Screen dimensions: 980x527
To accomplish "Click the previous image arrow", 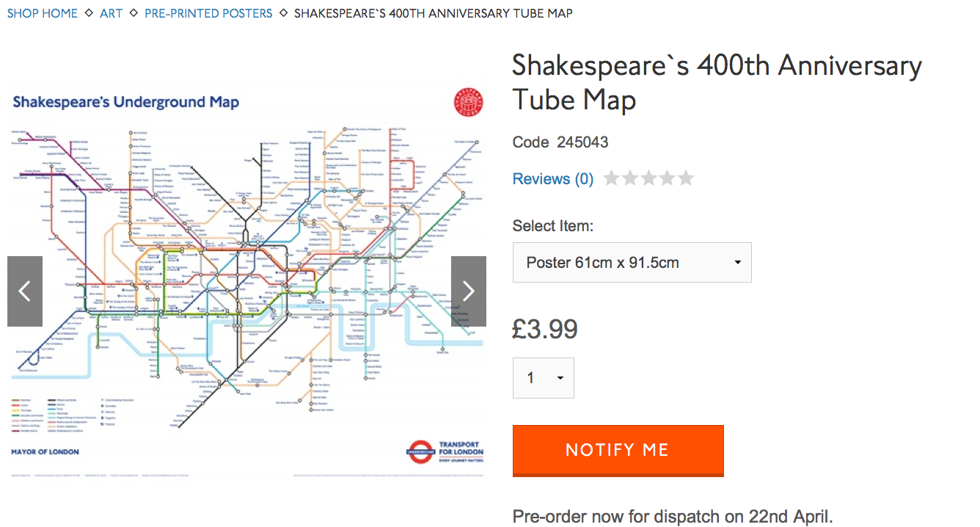I will [x=25, y=291].
